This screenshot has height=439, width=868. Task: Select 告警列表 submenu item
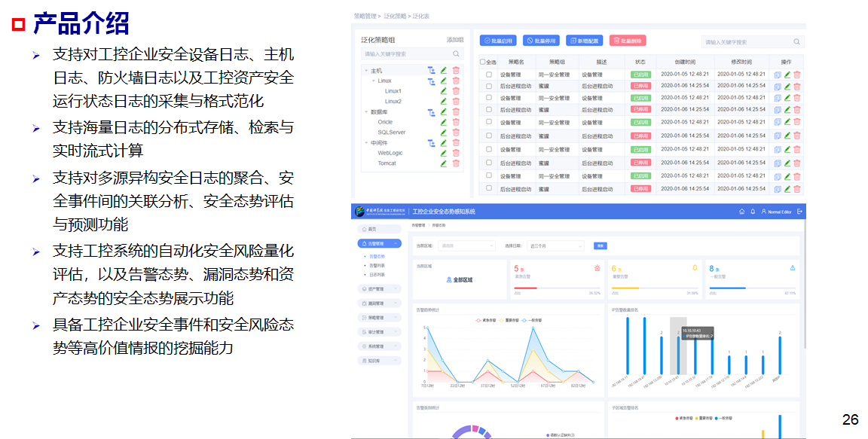tap(377, 265)
